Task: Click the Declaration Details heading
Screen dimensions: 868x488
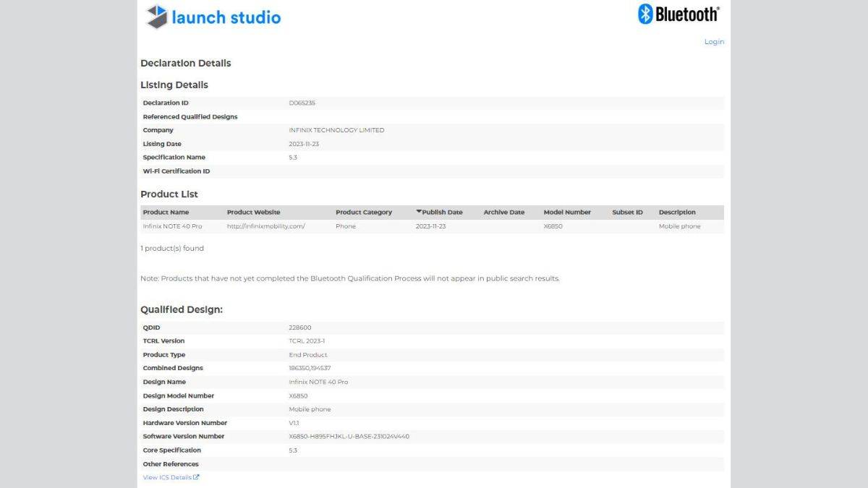Action: [x=186, y=64]
